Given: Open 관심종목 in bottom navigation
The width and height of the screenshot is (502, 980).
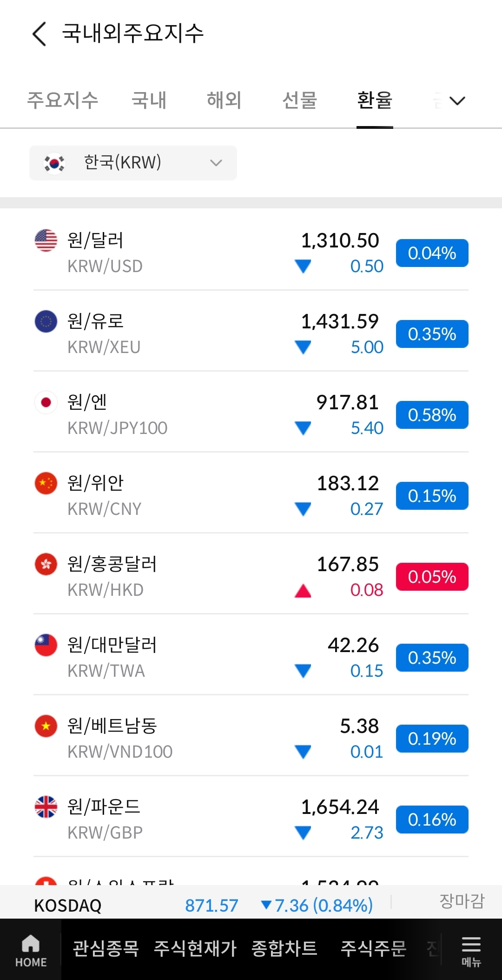Looking at the screenshot, I should 106,949.
